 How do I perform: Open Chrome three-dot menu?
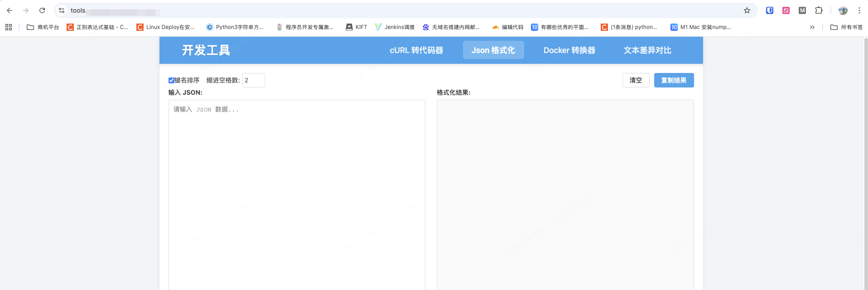click(859, 10)
